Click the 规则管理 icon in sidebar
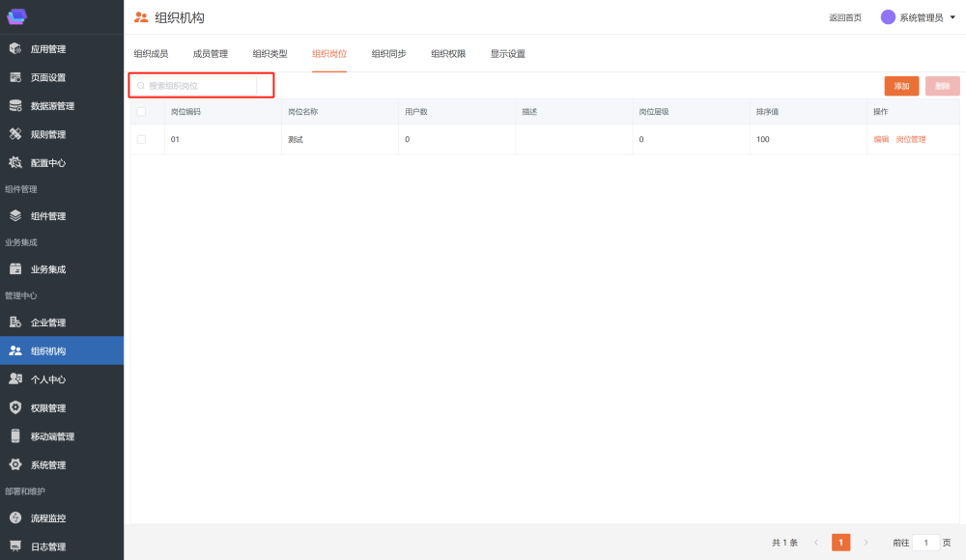Viewport: 966px width, 560px height. (x=15, y=134)
